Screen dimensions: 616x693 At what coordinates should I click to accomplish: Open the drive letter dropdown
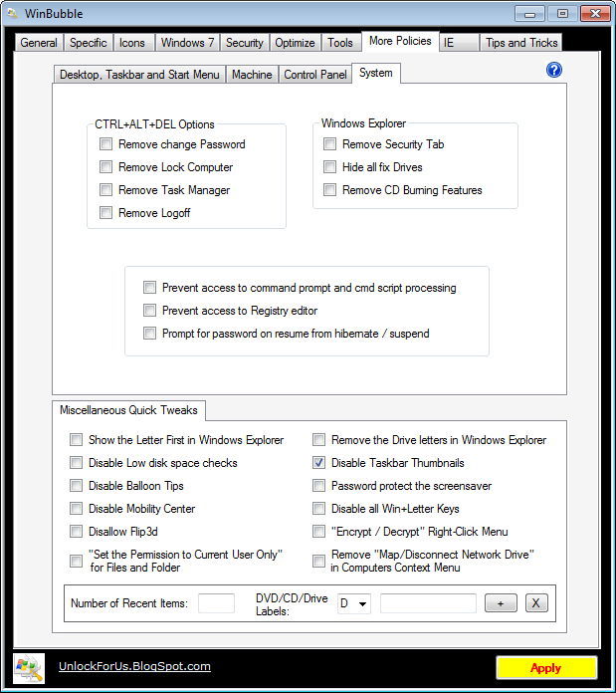354,603
